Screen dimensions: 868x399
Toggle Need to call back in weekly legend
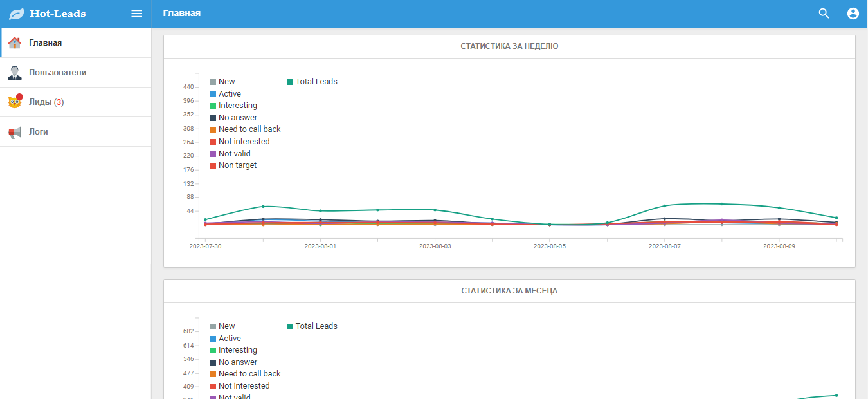[x=246, y=129]
